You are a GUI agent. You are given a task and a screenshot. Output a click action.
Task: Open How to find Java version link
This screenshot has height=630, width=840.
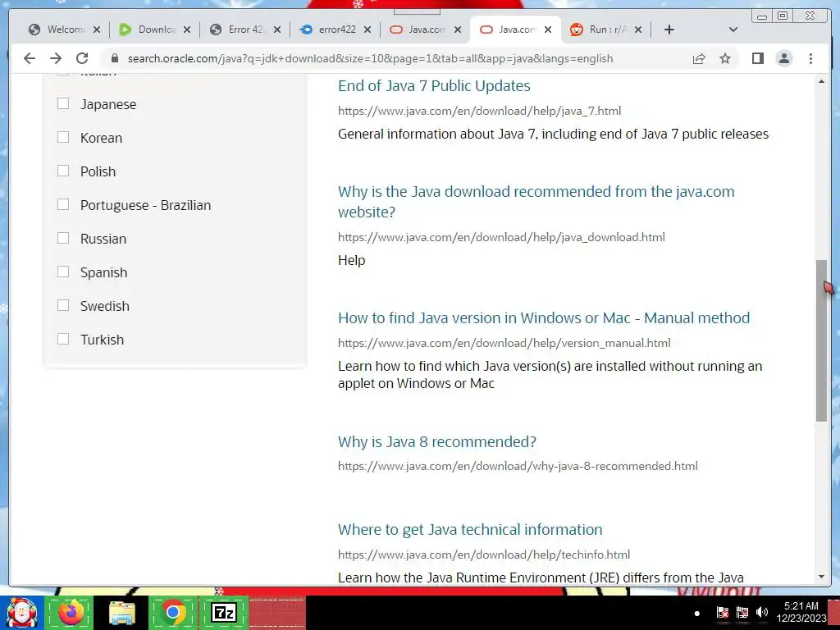click(x=544, y=317)
